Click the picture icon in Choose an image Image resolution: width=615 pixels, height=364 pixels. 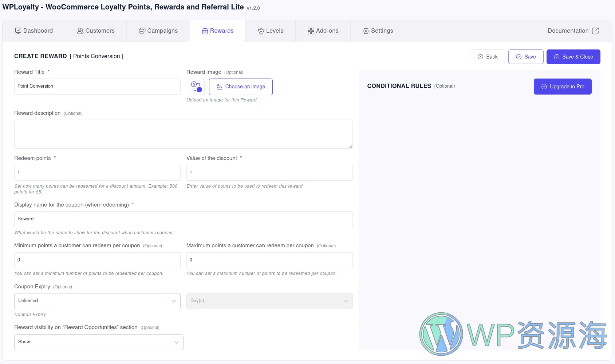point(220,87)
